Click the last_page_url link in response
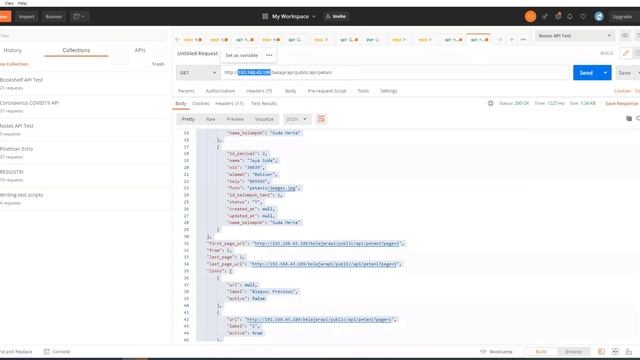This screenshot has height=360, width=640. (324, 264)
